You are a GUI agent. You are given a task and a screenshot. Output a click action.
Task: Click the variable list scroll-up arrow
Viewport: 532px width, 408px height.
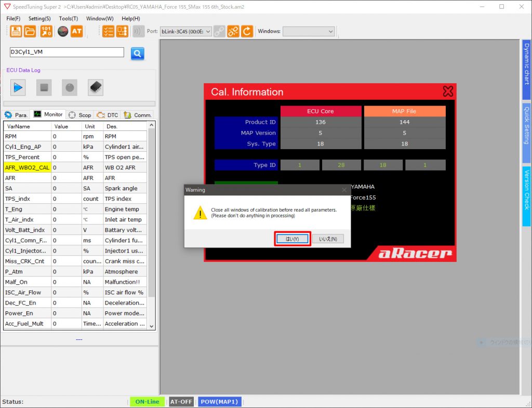pos(152,125)
